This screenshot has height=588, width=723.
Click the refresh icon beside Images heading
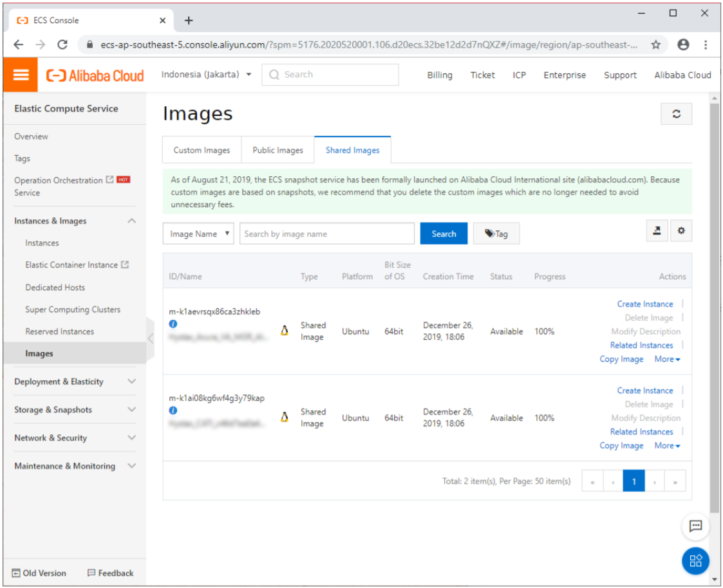click(676, 114)
